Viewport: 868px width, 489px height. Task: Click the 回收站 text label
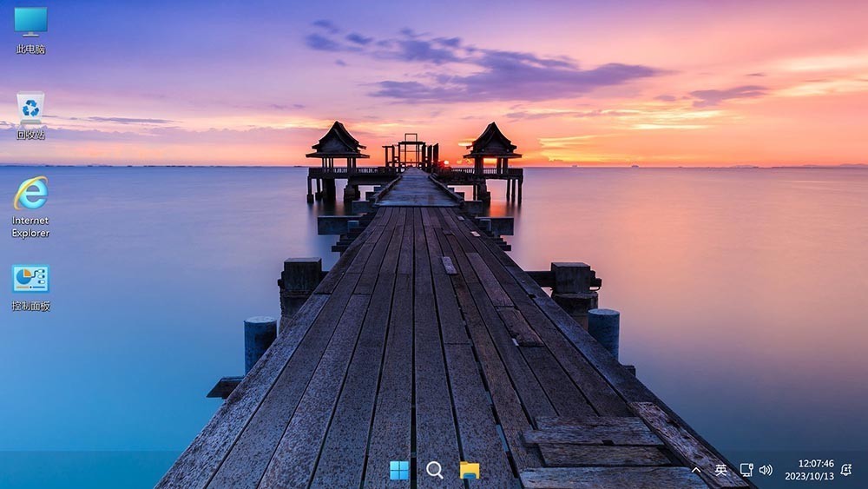30,135
